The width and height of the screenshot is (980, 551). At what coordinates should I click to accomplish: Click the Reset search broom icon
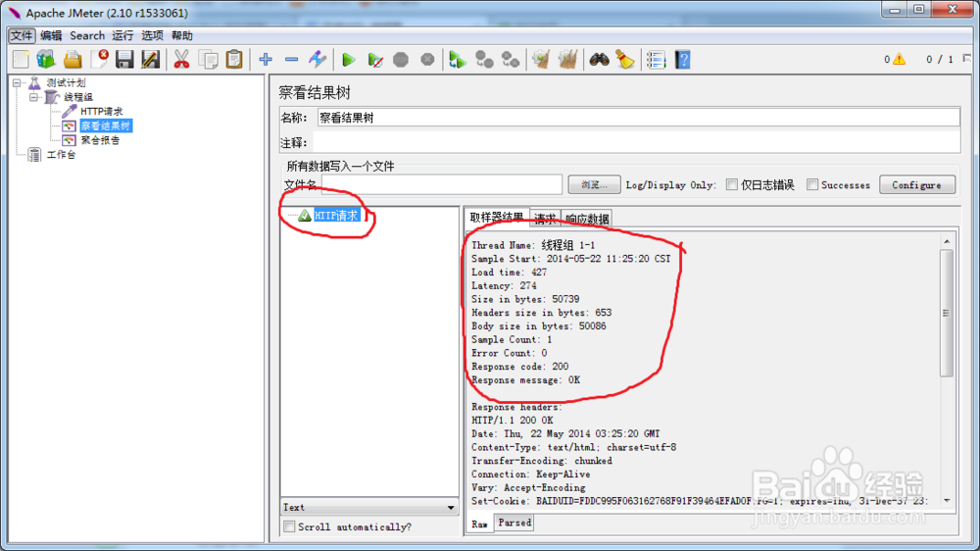pos(625,60)
